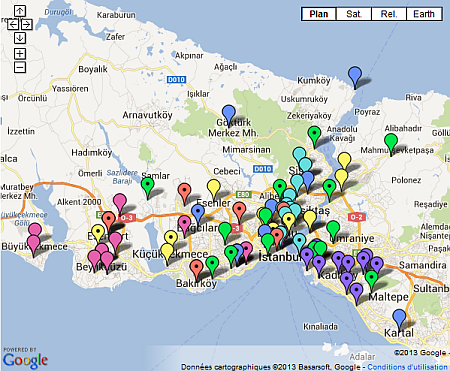450x371 pixels.
Task: Click the Hadımköy place label
Action: (x=92, y=153)
